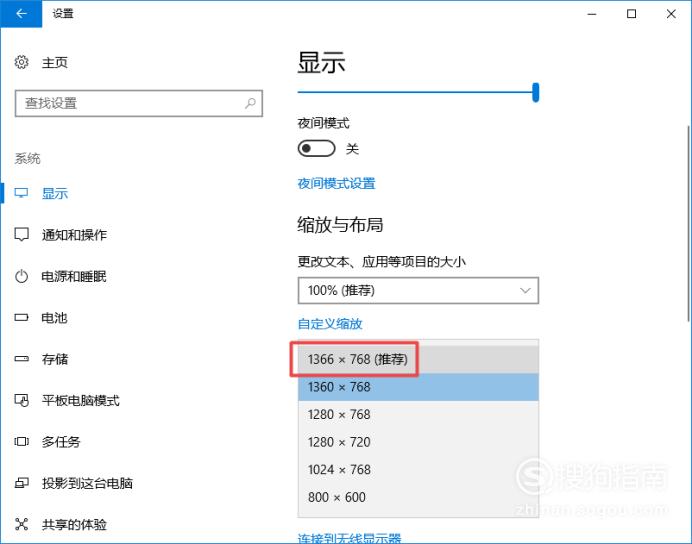This screenshot has height=544, width=692.
Task: Click the projecting to this PC icon
Action: pos(22,483)
